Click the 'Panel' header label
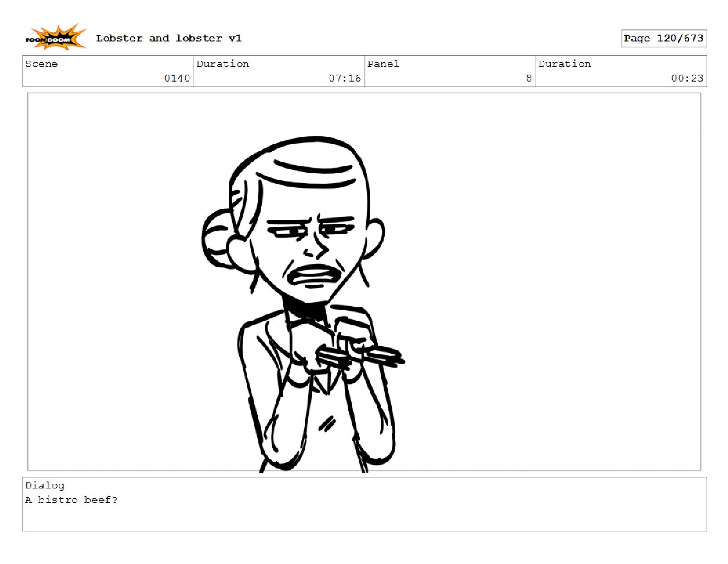 click(383, 64)
